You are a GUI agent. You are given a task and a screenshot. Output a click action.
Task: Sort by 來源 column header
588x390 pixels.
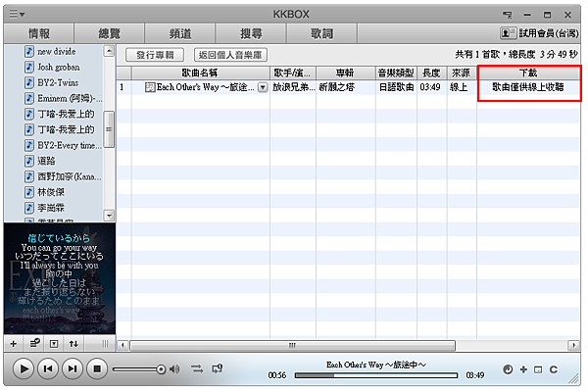(462, 73)
